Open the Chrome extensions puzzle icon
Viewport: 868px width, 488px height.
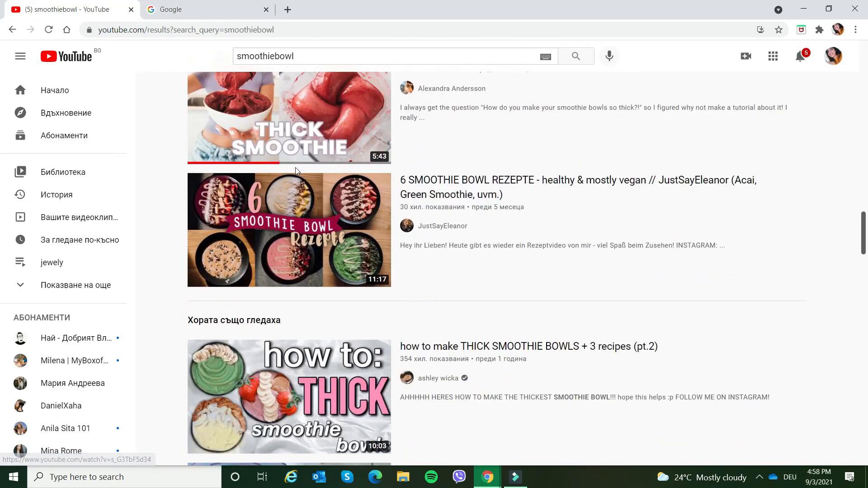pos(819,30)
